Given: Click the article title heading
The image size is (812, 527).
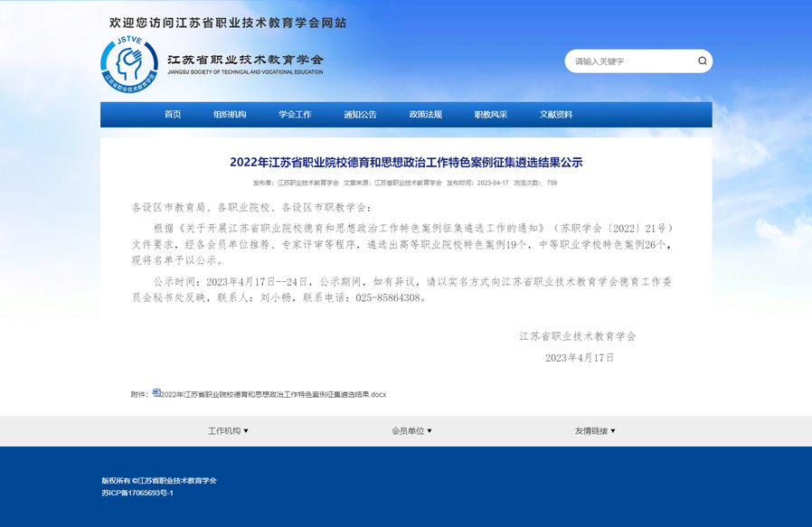Looking at the screenshot, I should (406, 163).
